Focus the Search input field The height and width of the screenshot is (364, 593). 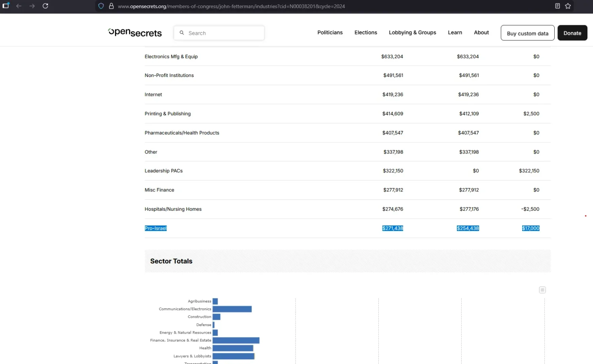219,33
